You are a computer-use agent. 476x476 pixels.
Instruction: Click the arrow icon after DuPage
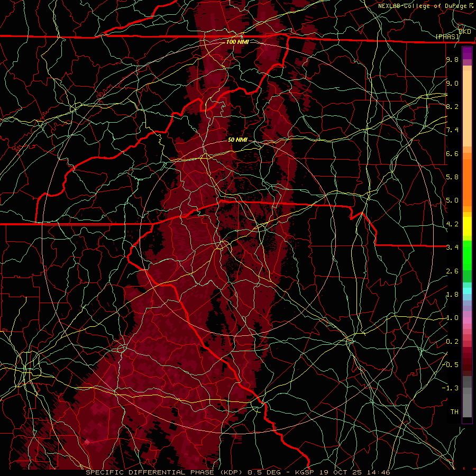point(471,6)
